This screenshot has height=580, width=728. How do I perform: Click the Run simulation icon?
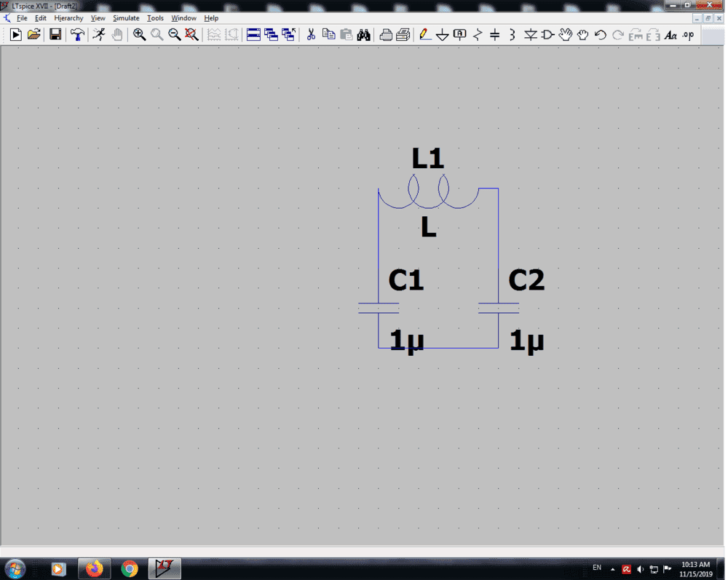click(x=16, y=34)
